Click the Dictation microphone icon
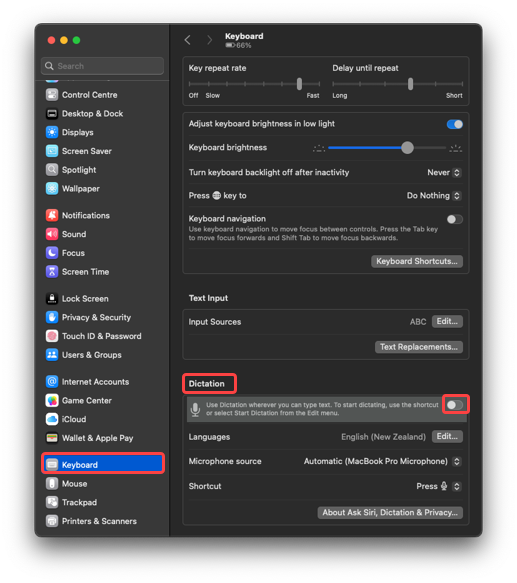This screenshot has height=583, width=517. tap(195, 409)
